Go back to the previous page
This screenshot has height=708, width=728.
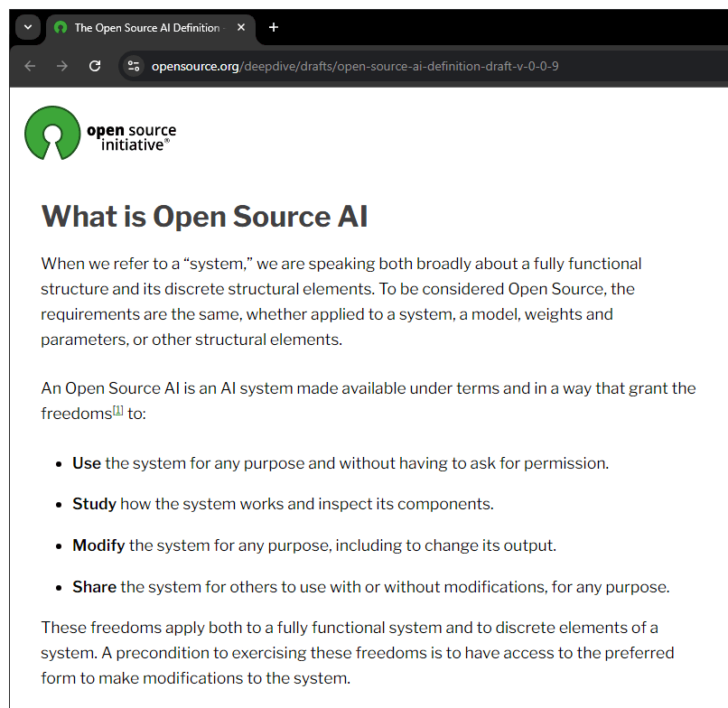point(30,66)
